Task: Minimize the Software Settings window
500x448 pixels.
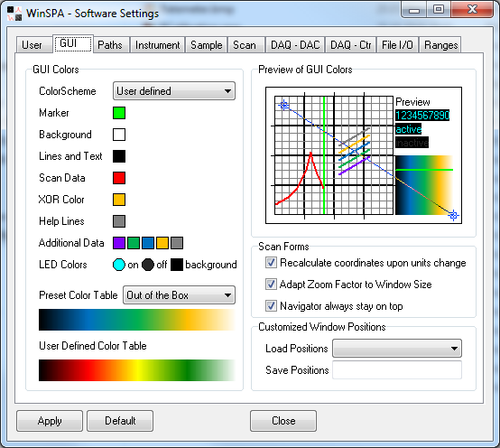Action: click(414, 10)
